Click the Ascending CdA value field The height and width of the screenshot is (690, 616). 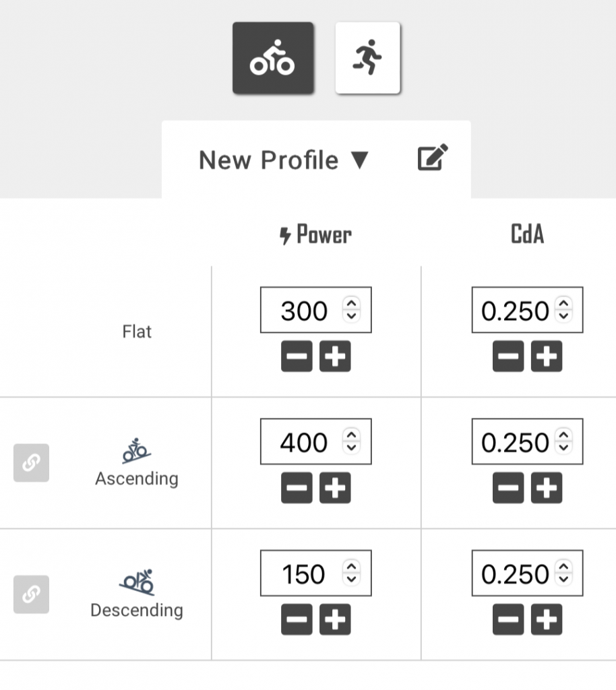515,442
